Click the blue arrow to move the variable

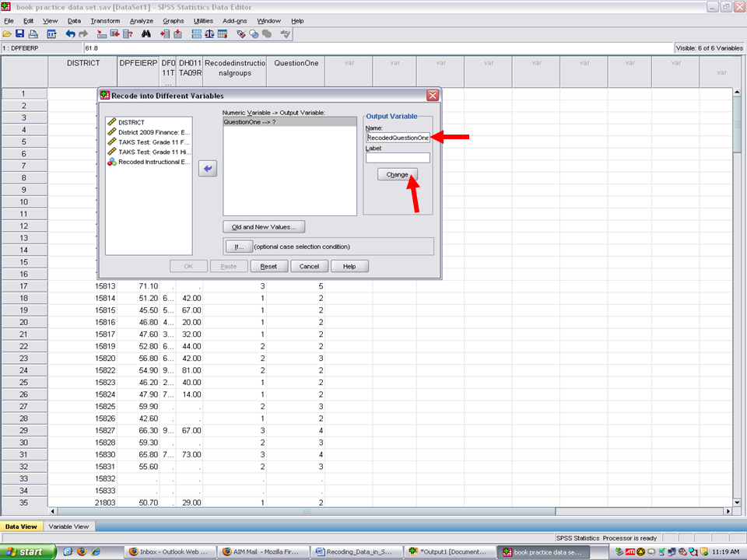[x=207, y=170]
